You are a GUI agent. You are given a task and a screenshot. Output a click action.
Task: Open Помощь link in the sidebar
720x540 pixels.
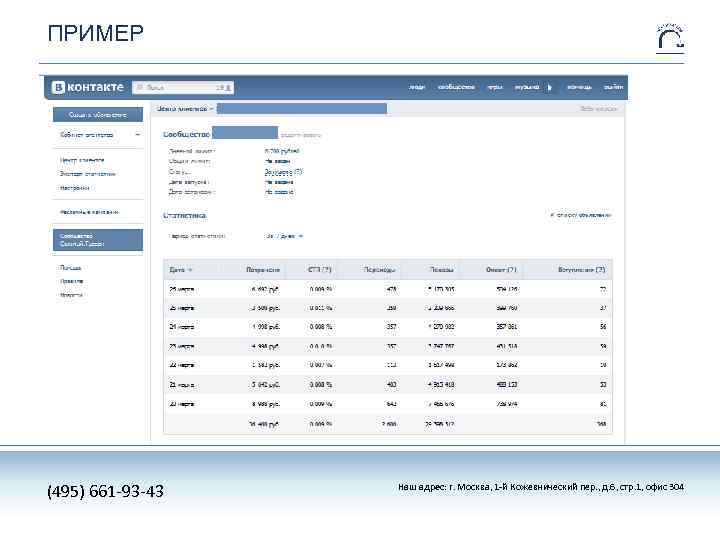tap(70, 268)
